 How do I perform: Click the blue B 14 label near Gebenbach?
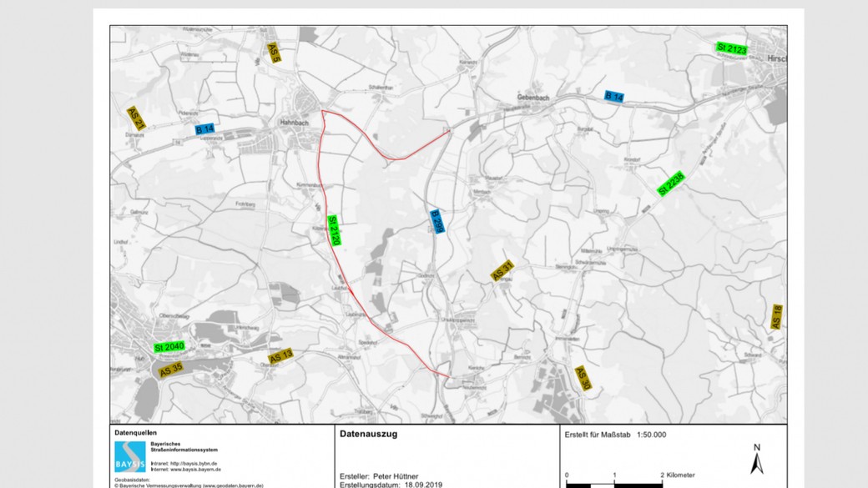[x=613, y=97]
